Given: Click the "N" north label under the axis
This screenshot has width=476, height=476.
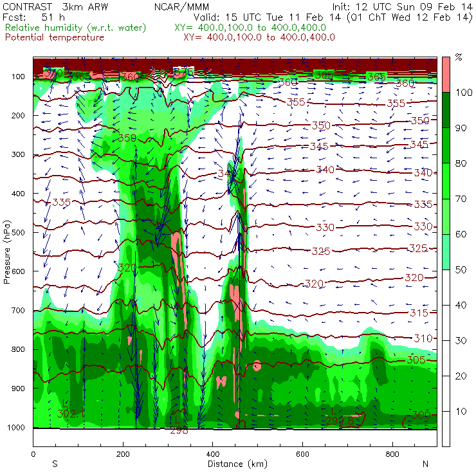Looking at the screenshot, I should point(425,464).
